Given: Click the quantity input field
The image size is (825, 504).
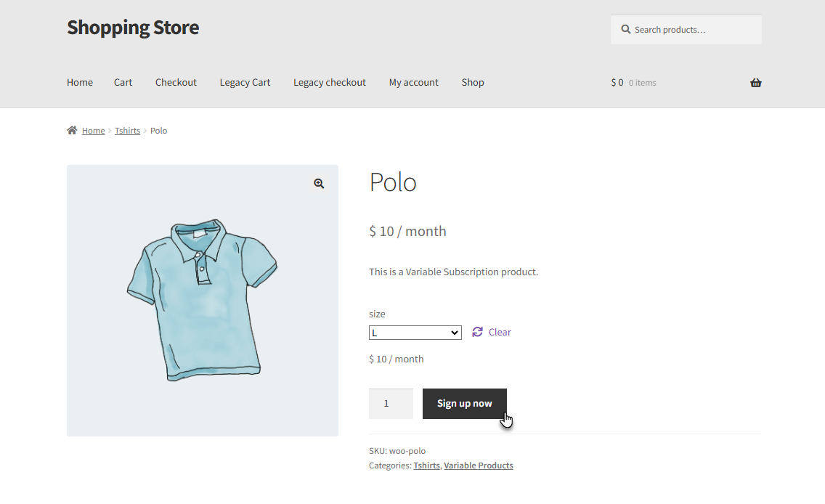Looking at the screenshot, I should (391, 404).
